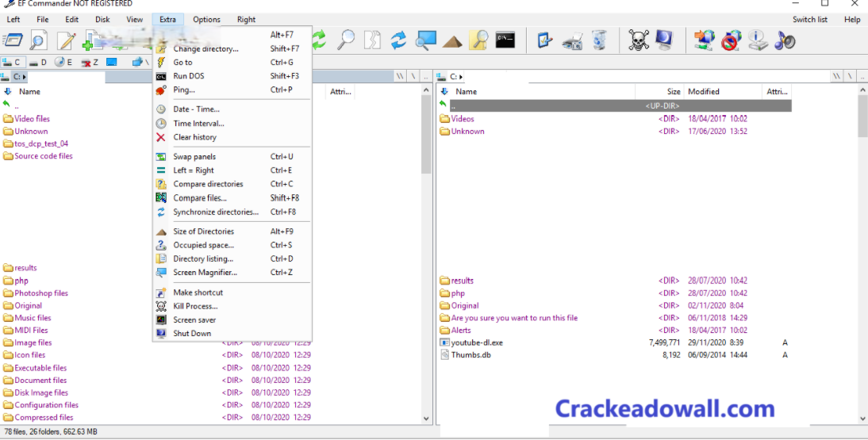The width and height of the screenshot is (868, 440).
Task: Click the blue synchronize arrows toolbar icon
Action: tap(398, 40)
